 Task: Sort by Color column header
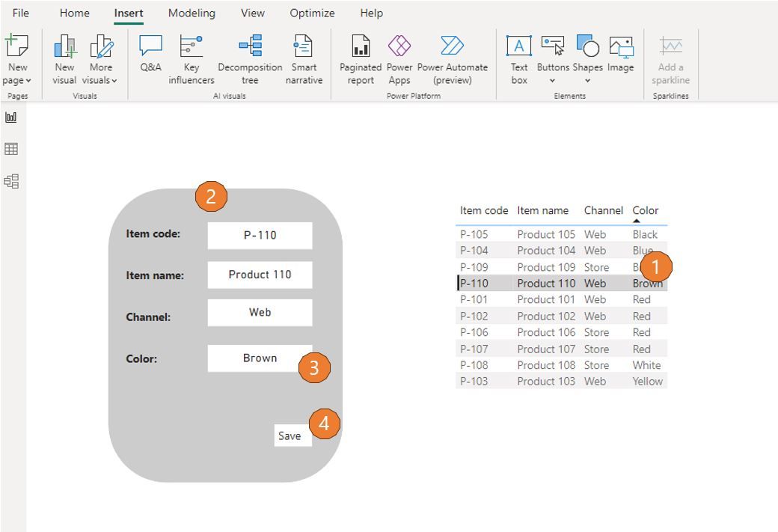(645, 210)
